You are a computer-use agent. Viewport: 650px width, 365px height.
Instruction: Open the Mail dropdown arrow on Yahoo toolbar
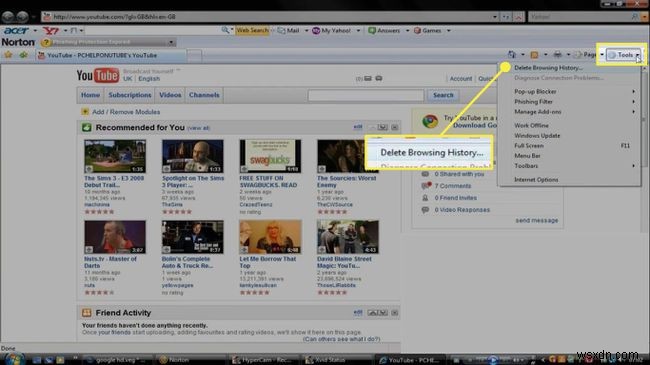(x=306, y=30)
